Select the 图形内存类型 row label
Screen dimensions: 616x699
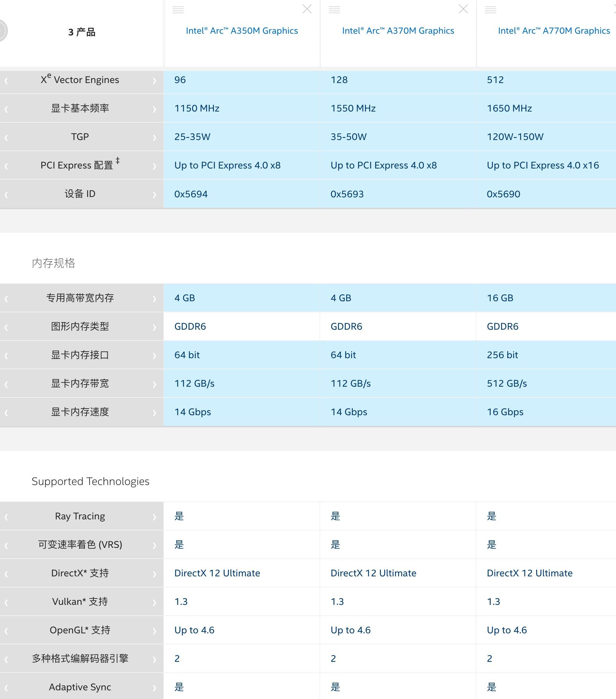coord(80,326)
